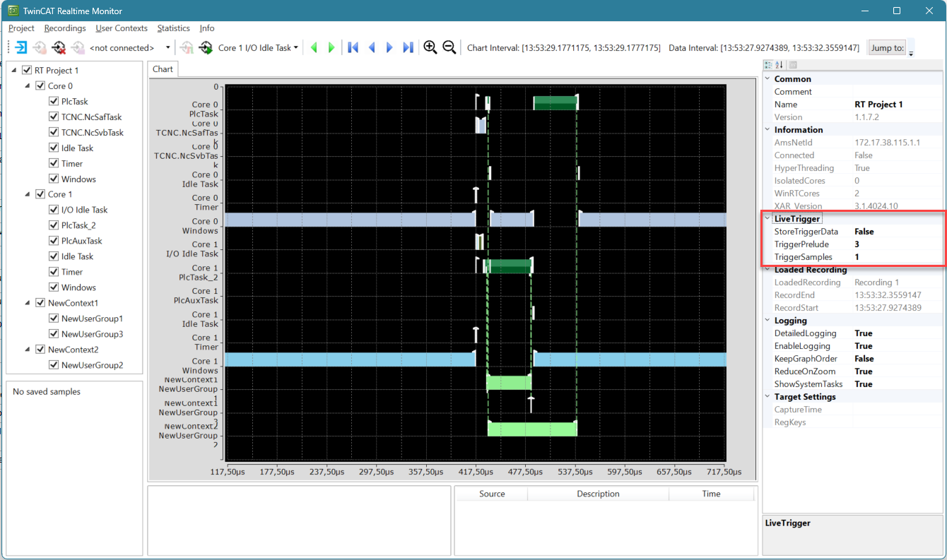Select the Chart tab
The image size is (947, 560).
pos(163,69)
